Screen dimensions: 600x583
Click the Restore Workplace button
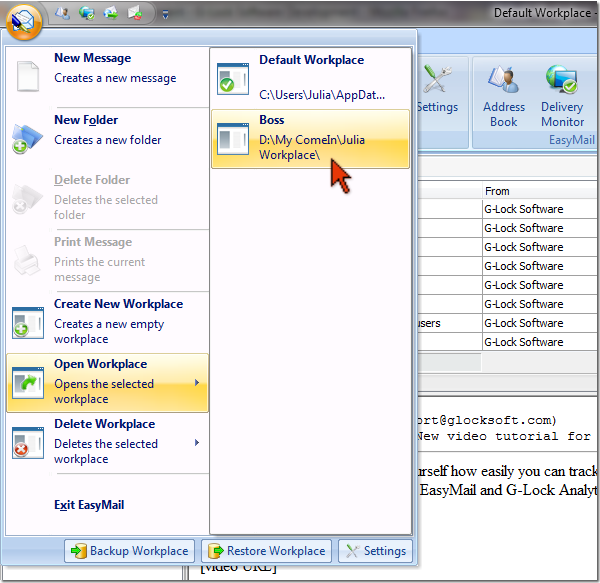tap(266, 551)
